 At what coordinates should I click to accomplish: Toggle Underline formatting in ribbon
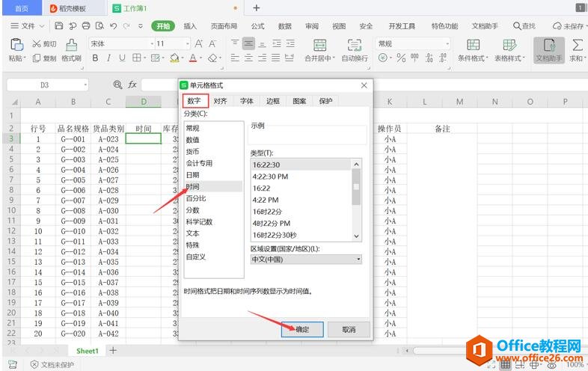122,58
